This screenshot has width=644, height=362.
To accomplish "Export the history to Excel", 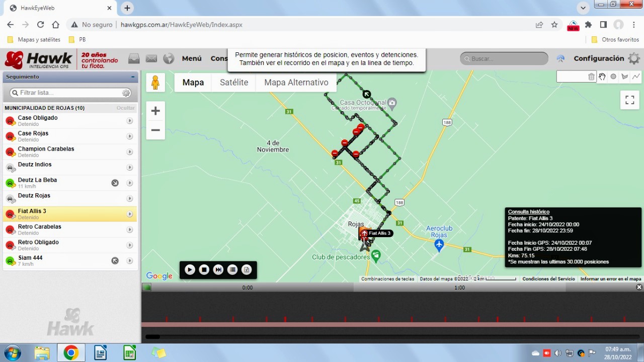I will coord(247,270).
